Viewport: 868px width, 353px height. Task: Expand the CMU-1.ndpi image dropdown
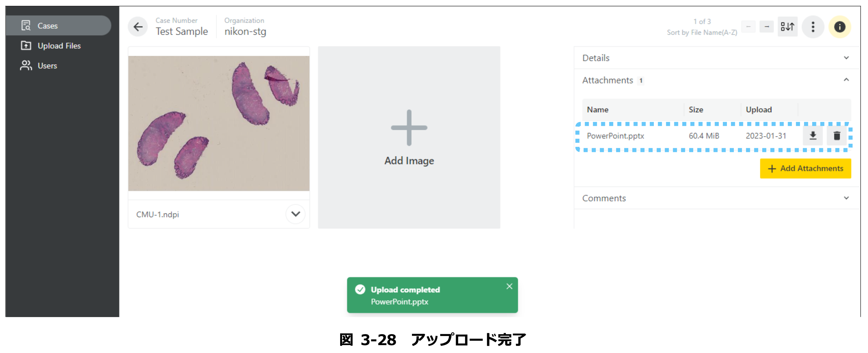tap(295, 214)
